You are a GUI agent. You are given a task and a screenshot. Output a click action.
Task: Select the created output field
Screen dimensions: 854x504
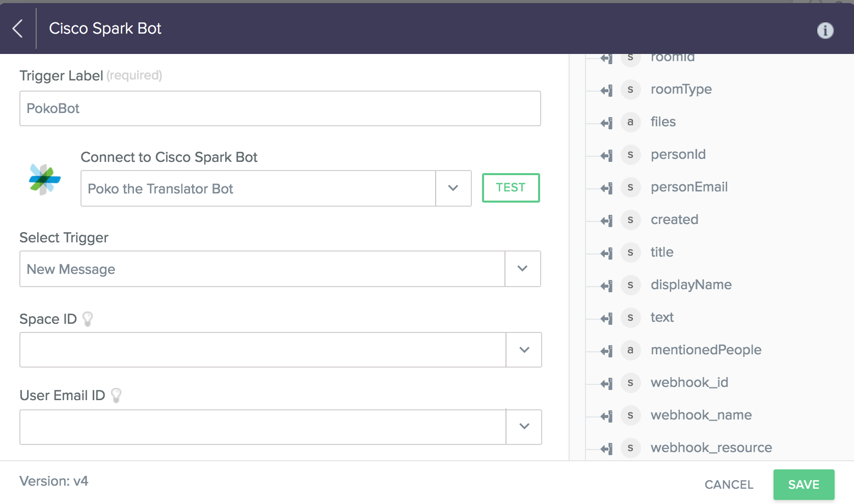click(674, 220)
